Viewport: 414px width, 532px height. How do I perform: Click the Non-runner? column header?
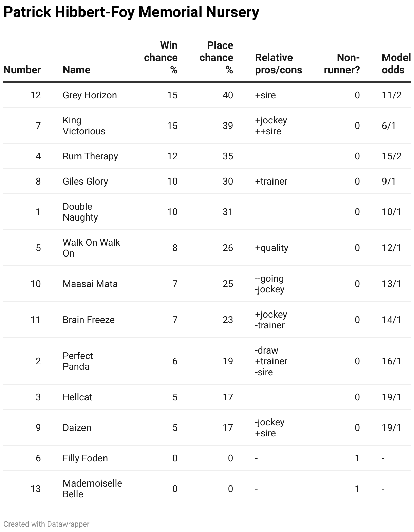[342, 64]
